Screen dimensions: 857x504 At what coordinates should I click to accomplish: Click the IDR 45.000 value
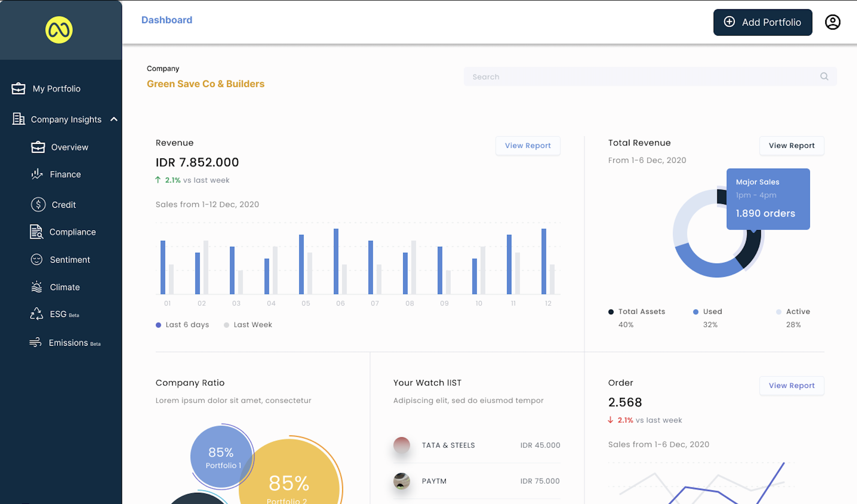click(x=540, y=445)
